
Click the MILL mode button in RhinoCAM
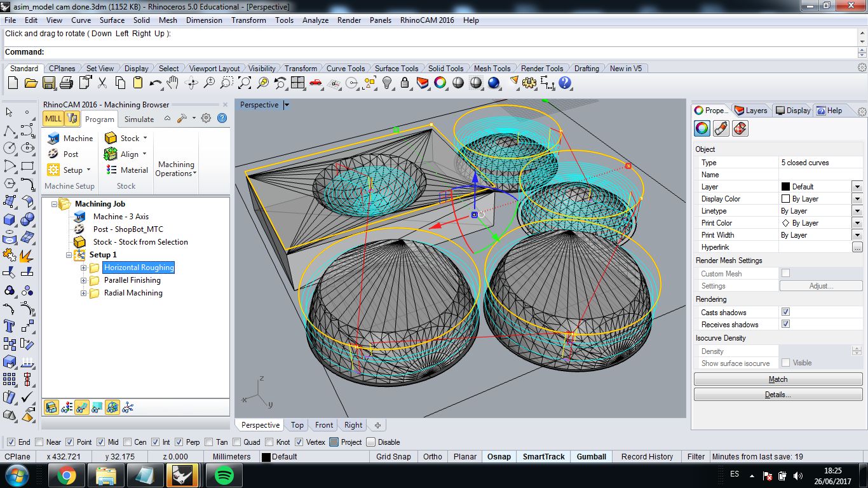(x=53, y=118)
